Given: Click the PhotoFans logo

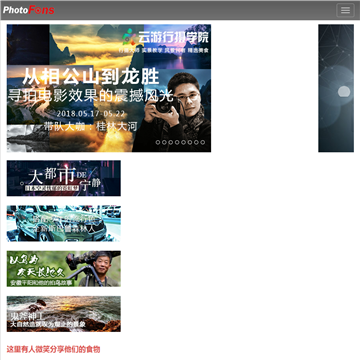Looking at the screenshot, I should [29, 10].
